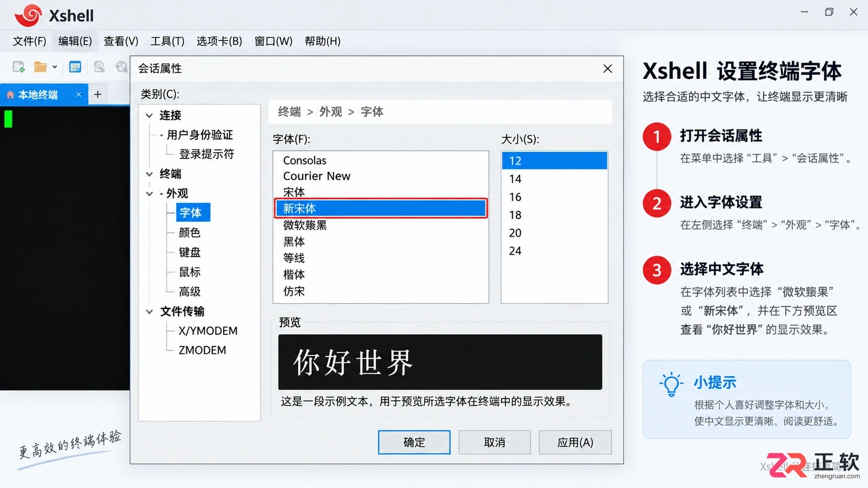Open the 工具(T) menu

pos(167,41)
